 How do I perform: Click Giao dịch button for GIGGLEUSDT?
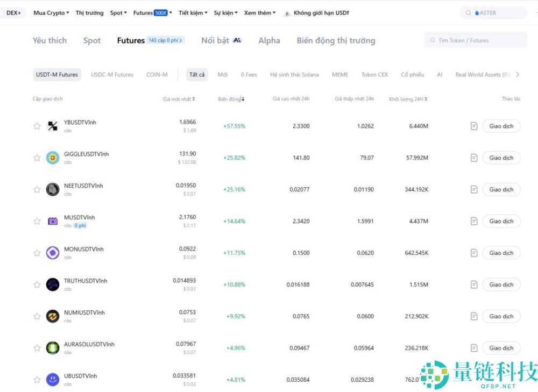[x=501, y=158]
